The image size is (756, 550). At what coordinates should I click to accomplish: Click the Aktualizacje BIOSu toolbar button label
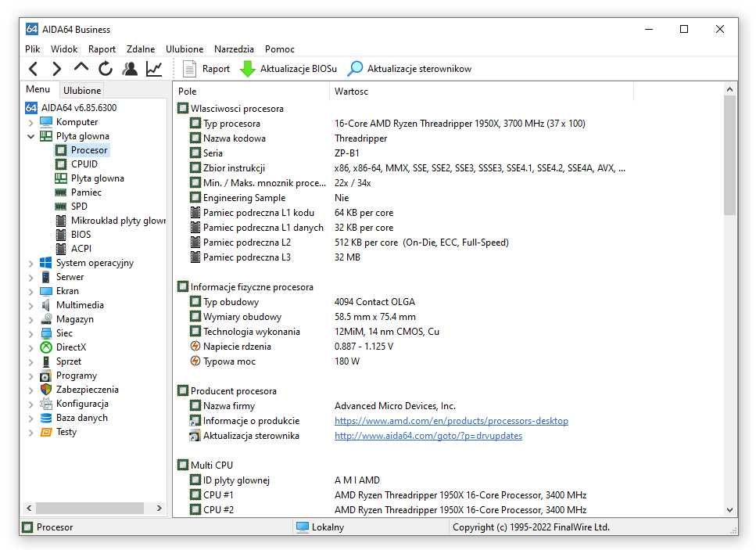299,69
